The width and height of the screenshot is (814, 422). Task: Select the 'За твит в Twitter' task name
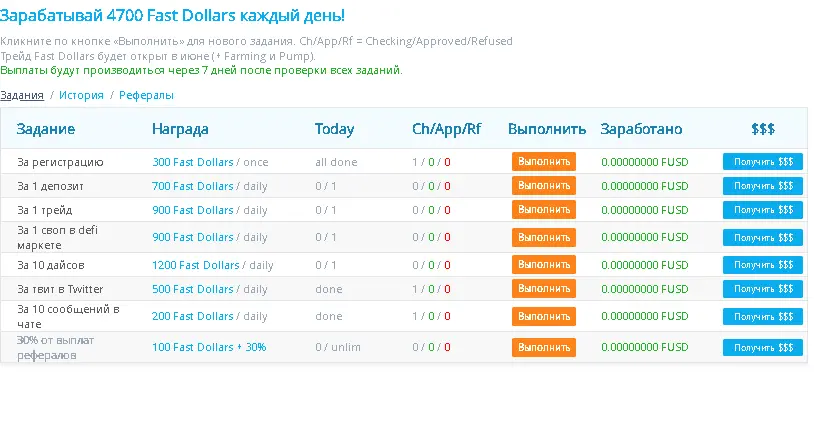pos(60,289)
